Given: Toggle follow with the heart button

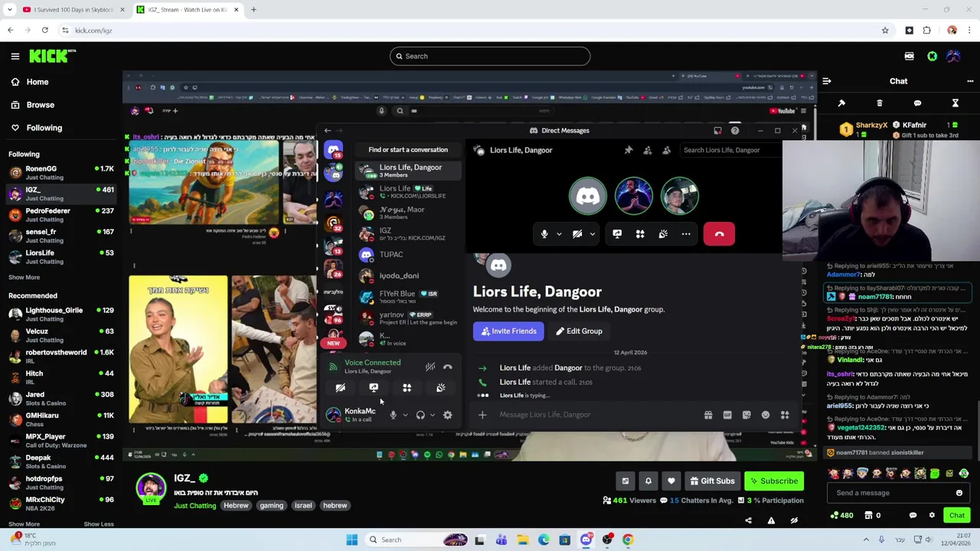Looking at the screenshot, I should (x=671, y=481).
